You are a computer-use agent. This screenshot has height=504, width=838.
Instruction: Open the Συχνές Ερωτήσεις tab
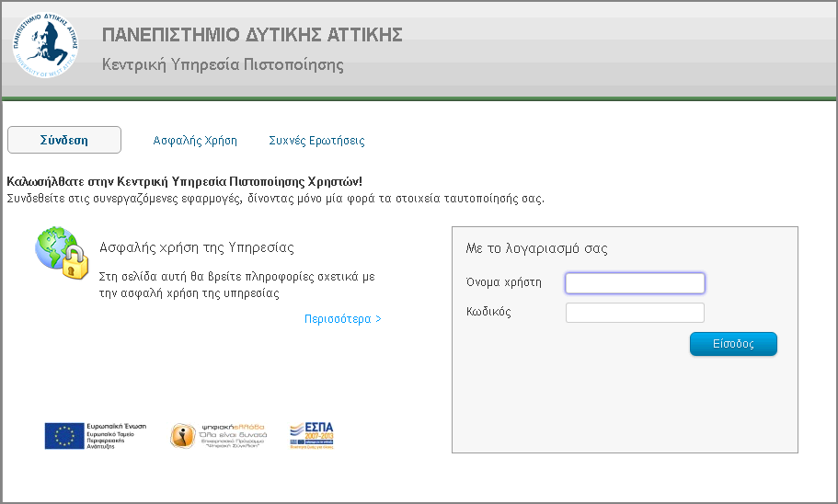(317, 141)
